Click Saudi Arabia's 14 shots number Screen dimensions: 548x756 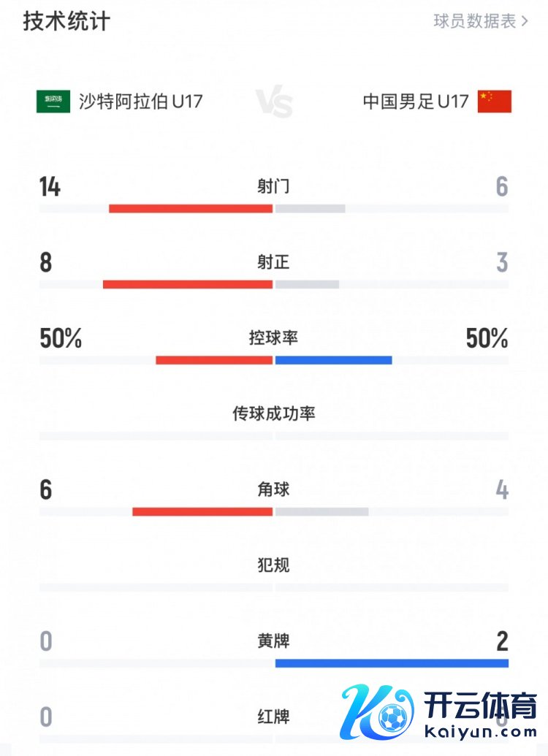[50, 187]
